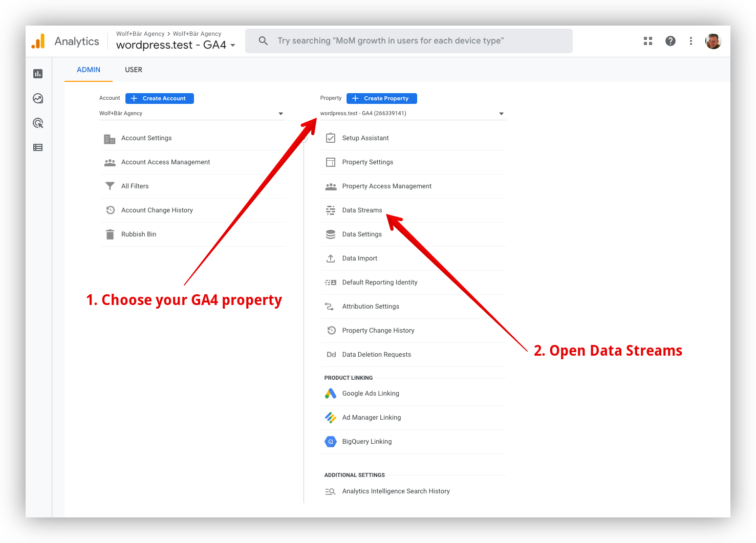Open Data Streams
Image resolution: width=756 pixels, height=543 pixels.
coord(414,210)
